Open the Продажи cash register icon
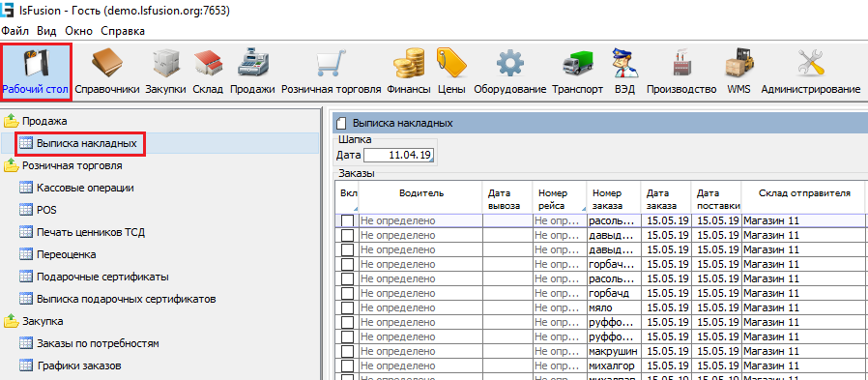The image size is (868, 380). (252, 63)
